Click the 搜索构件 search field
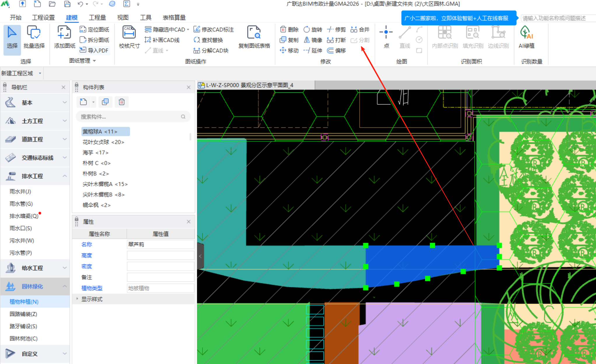Image resolution: width=596 pixels, height=364 pixels. 133,117
